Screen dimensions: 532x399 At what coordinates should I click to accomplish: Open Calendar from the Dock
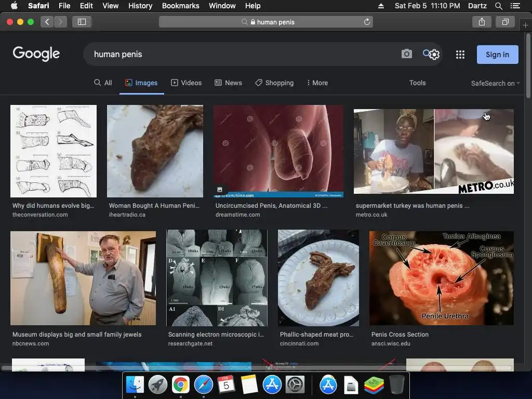pyautogui.click(x=226, y=385)
